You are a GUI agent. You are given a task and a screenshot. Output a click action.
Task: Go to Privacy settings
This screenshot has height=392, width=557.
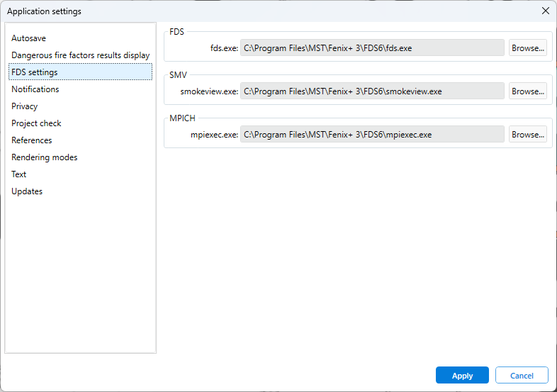25,106
